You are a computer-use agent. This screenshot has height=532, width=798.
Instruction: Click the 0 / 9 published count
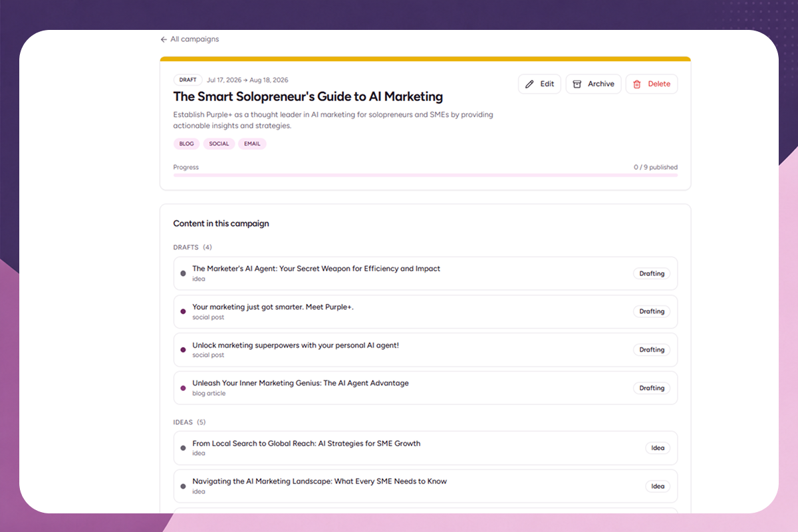pyautogui.click(x=656, y=168)
